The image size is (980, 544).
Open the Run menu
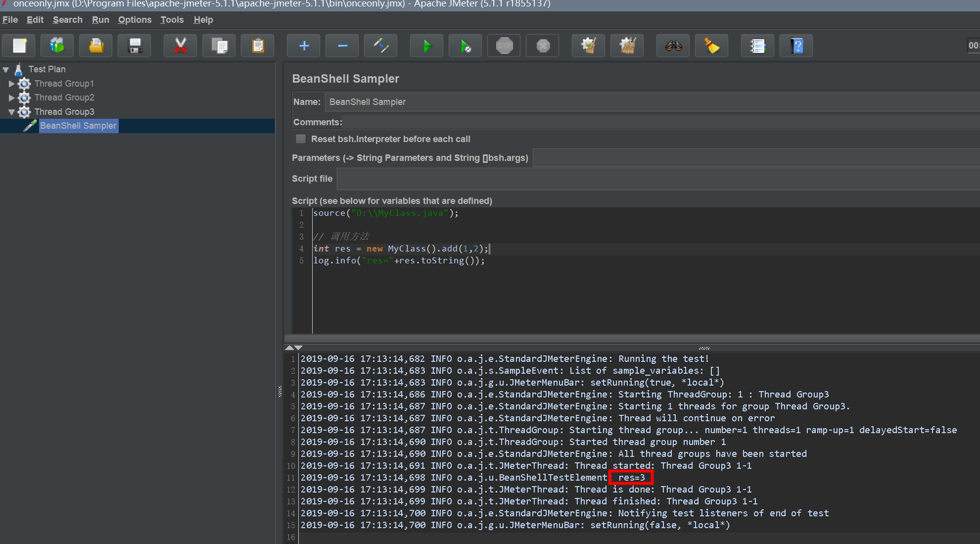100,20
